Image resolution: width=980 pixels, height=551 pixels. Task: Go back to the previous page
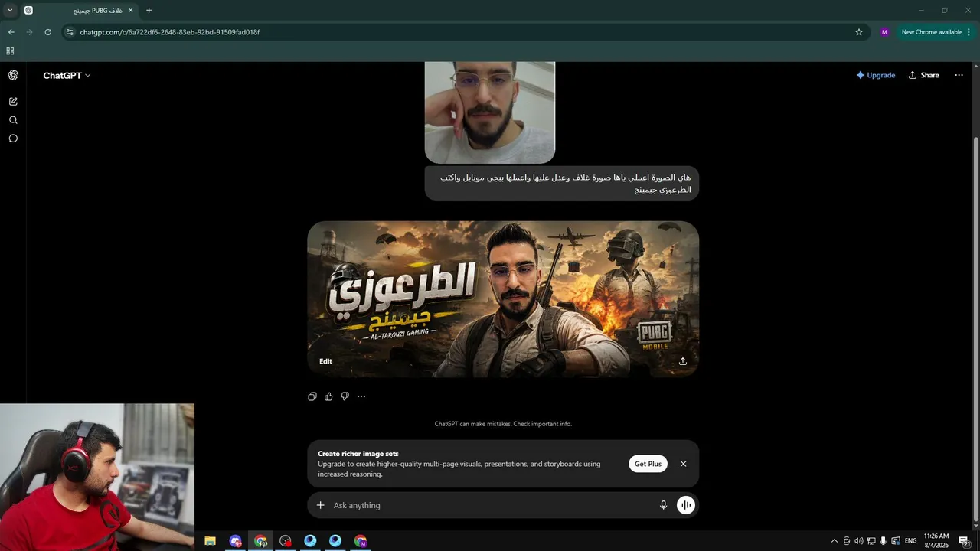point(11,32)
